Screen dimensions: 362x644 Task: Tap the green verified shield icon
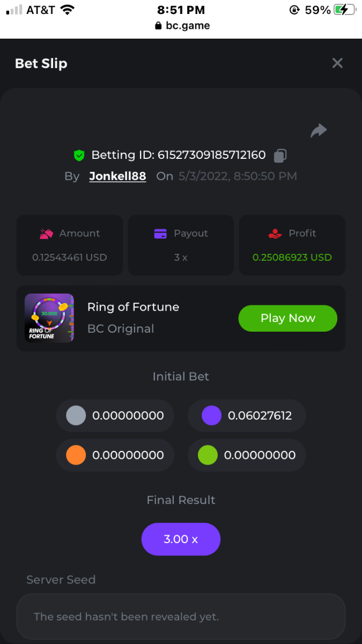tap(79, 156)
